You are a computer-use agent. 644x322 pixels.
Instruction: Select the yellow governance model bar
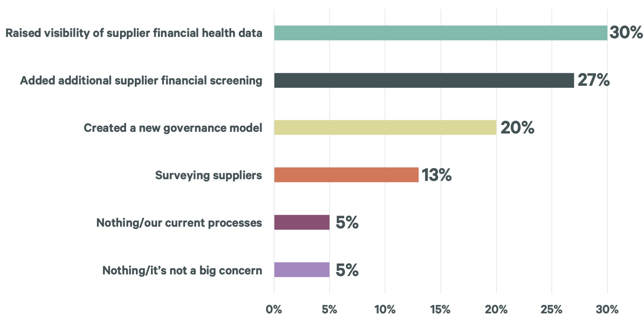tap(385, 127)
